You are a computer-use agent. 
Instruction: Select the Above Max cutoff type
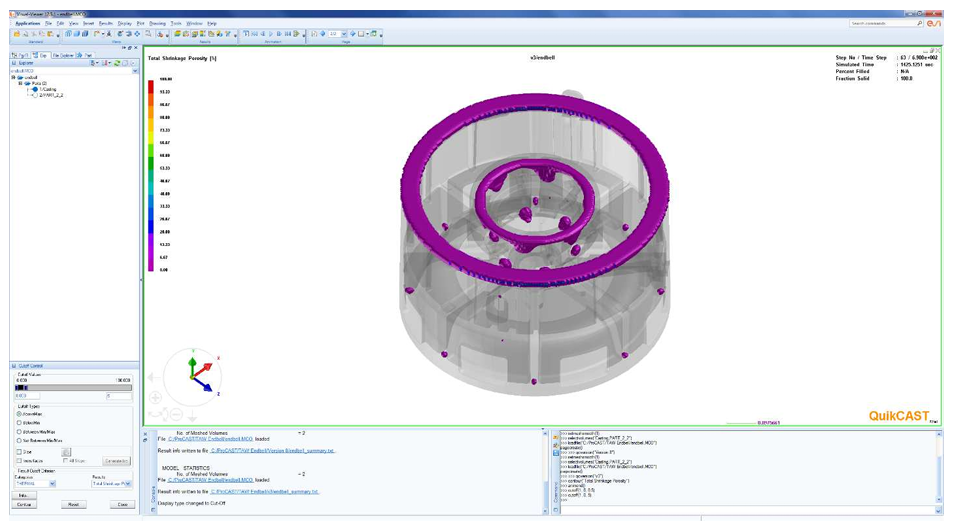click(19, 414)
